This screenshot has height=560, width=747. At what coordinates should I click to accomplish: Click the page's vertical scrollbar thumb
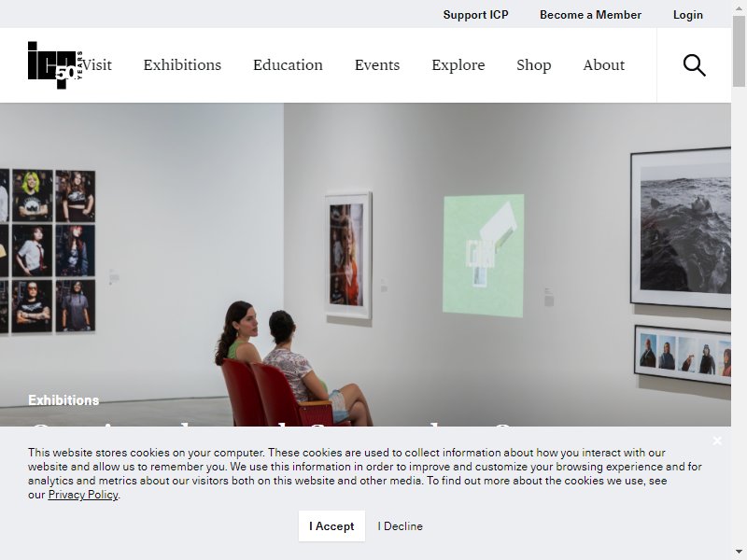click(739, 50)
